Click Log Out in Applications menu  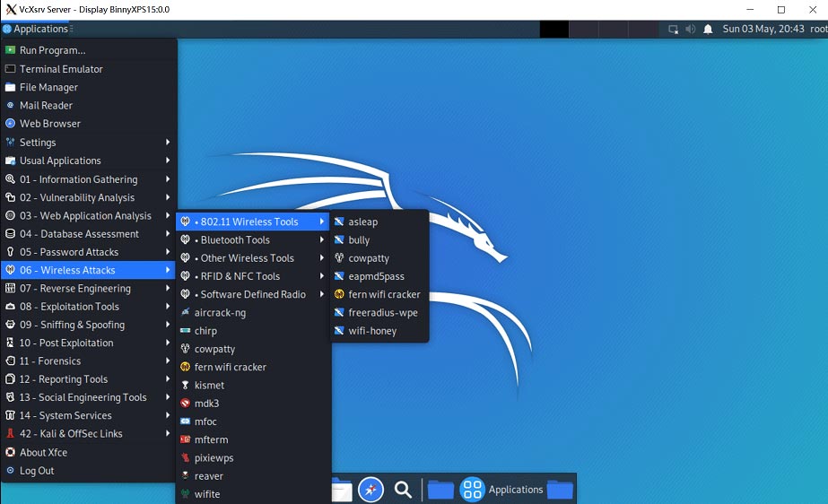pyautogui.click(x=89, y=470)
